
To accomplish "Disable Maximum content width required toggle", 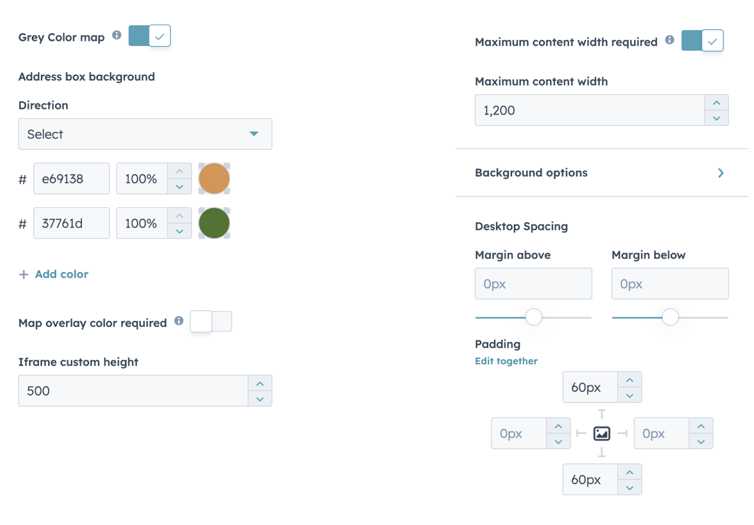I will tap(702, 41).
